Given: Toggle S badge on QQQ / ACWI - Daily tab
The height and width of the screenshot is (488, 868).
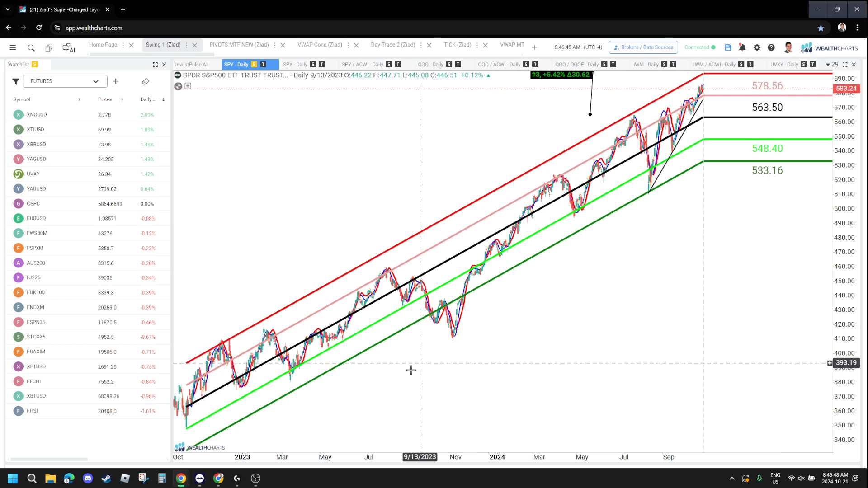Looking at the screenshot, I should point(526,64).
